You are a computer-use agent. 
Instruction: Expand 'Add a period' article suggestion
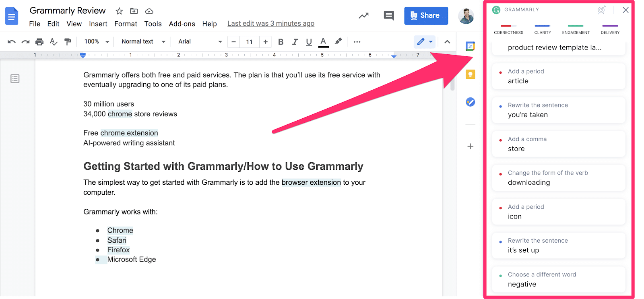[x=559, y=76]
